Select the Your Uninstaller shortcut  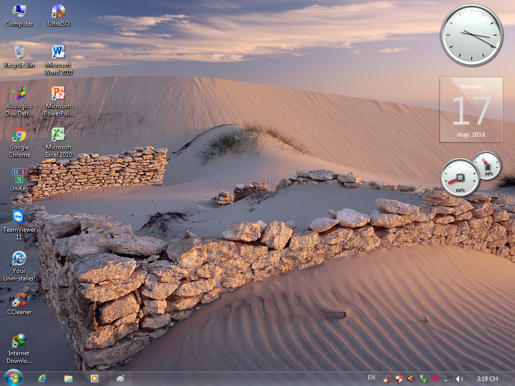(x=19, y=266)
